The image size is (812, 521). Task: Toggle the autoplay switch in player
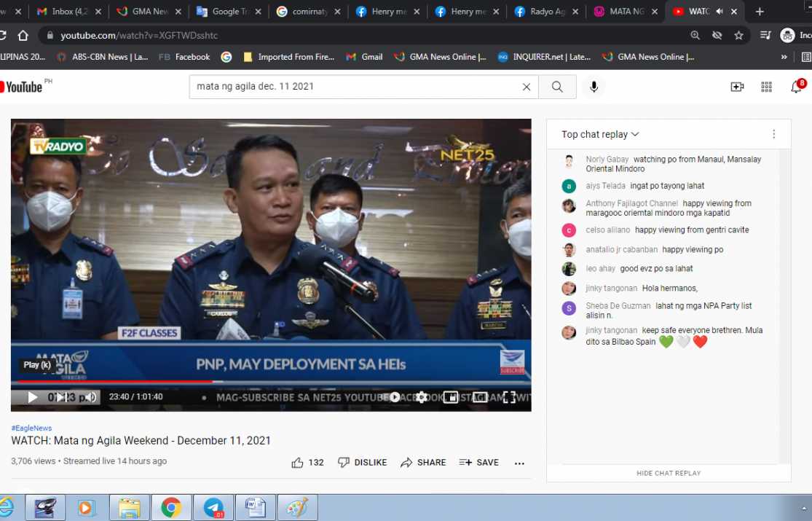pyautogui.click(x=394, y=397)
